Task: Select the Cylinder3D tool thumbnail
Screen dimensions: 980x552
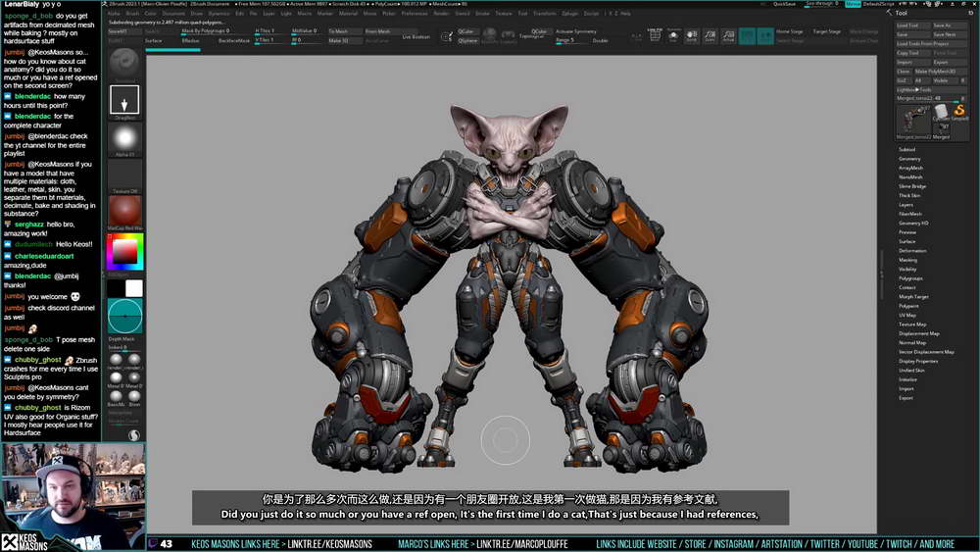Action: 942,111
